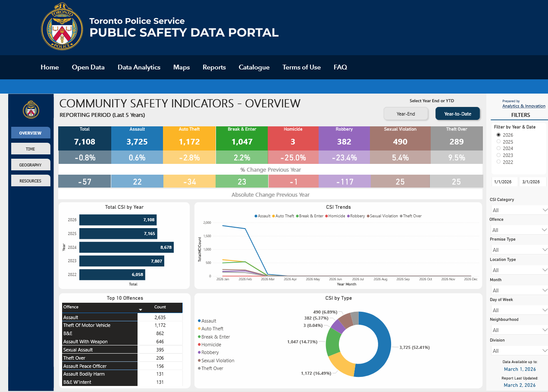Open the Analytics & Innovation link

pyautogui.click(x=523, y=106)
